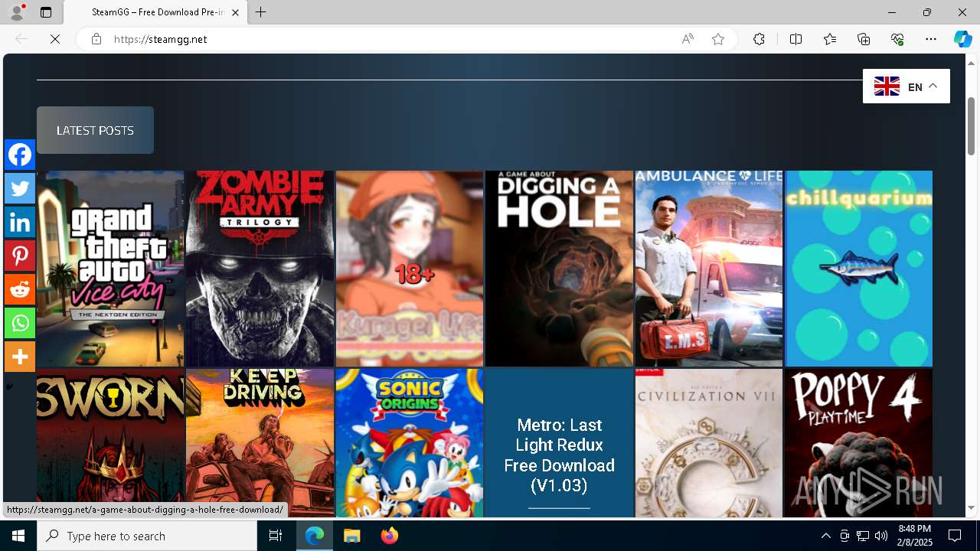Open Poppy Playtime 4 game cover
The width and height of the screenshot is (980, 551).
pyautogui.click(x=858, y=443)
